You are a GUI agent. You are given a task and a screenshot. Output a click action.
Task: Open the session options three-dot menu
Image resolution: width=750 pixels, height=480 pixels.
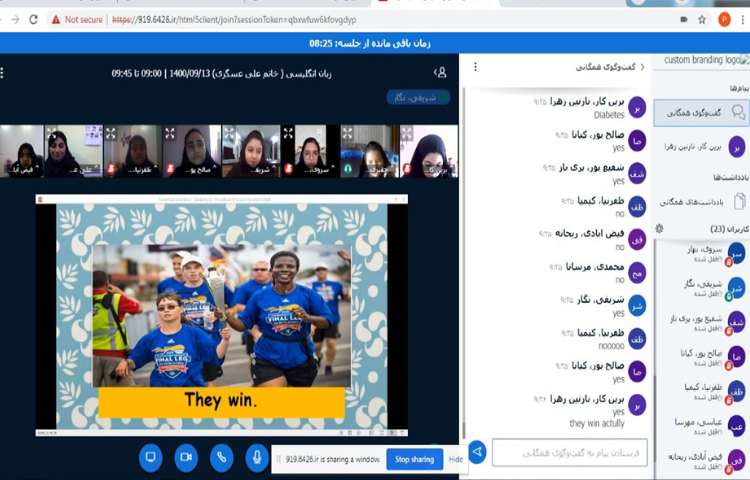click(x=3, y=72)
